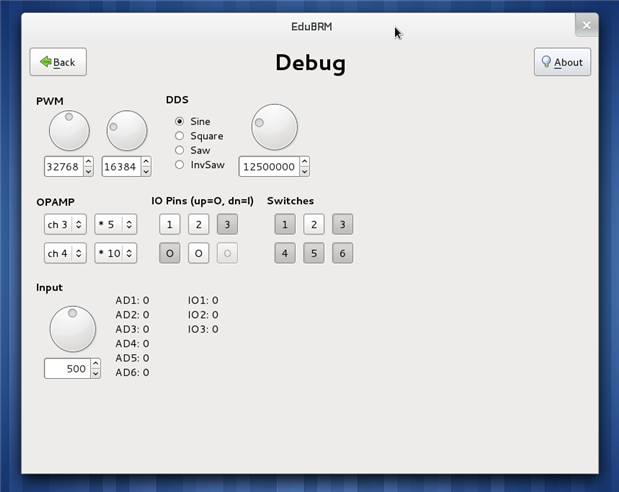Click the Input dial knob
Viewport: 619px width, 492px height.
pos(73,329)
